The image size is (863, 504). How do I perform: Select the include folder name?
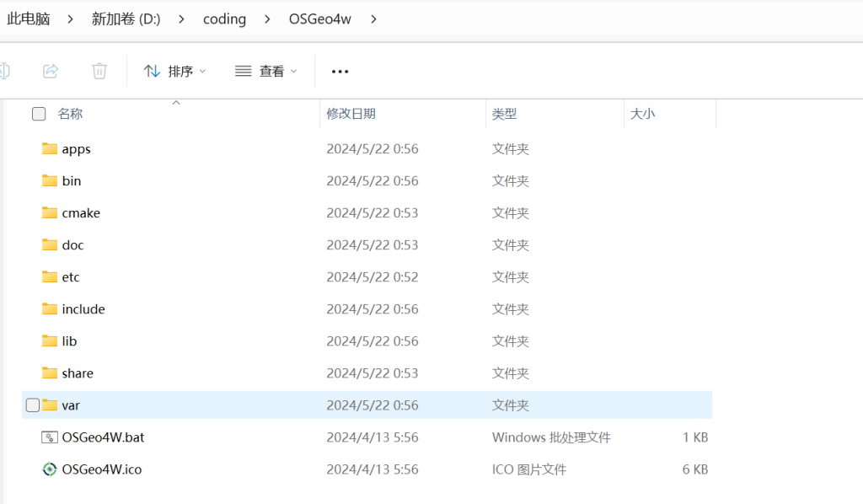click(83, 309)
